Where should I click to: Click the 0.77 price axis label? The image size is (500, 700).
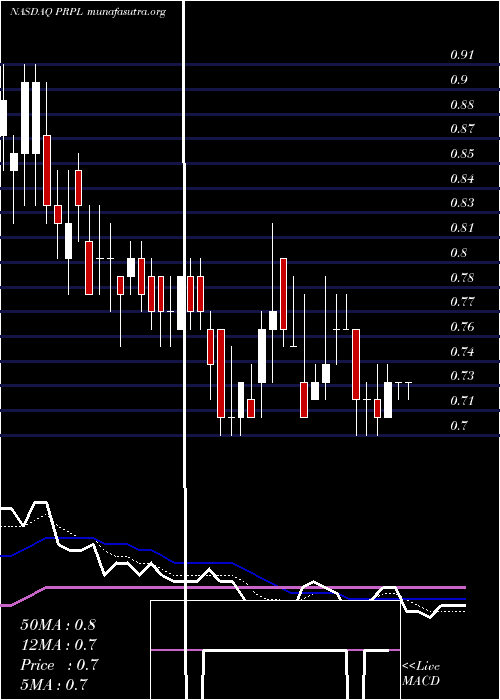[462, 302]
